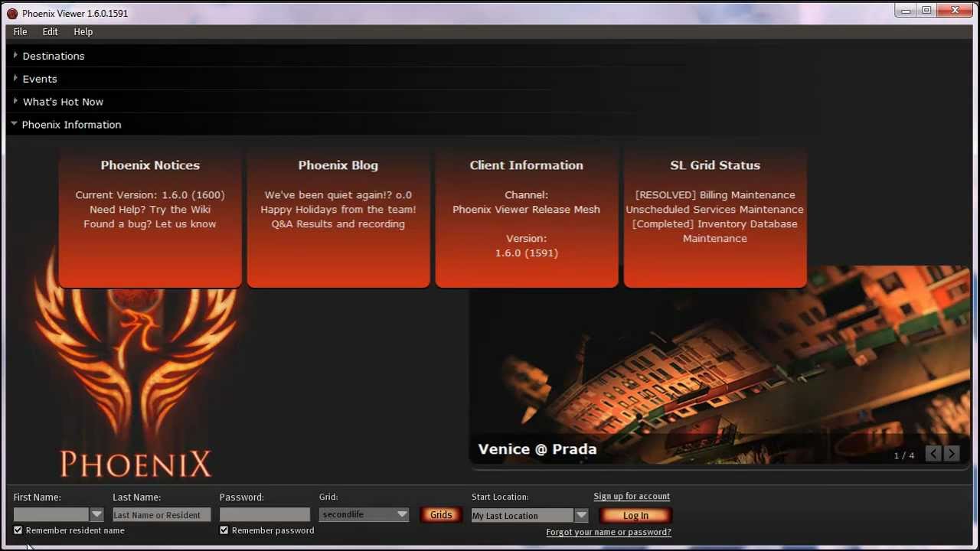Image resolution: width=980 pixels, height=551 pixels.
Task: Click the Client Information heading
Action: pos(527,165)
